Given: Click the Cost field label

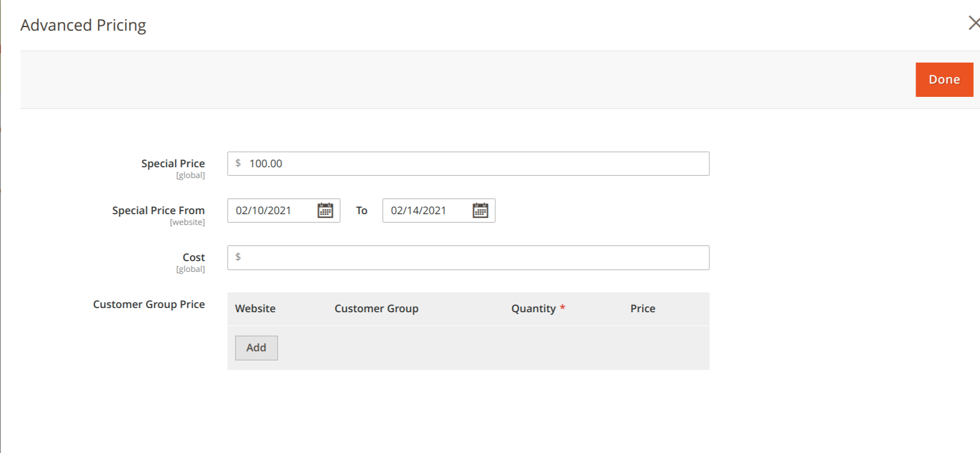Looking at the screenshot, I should coord(194,257).
